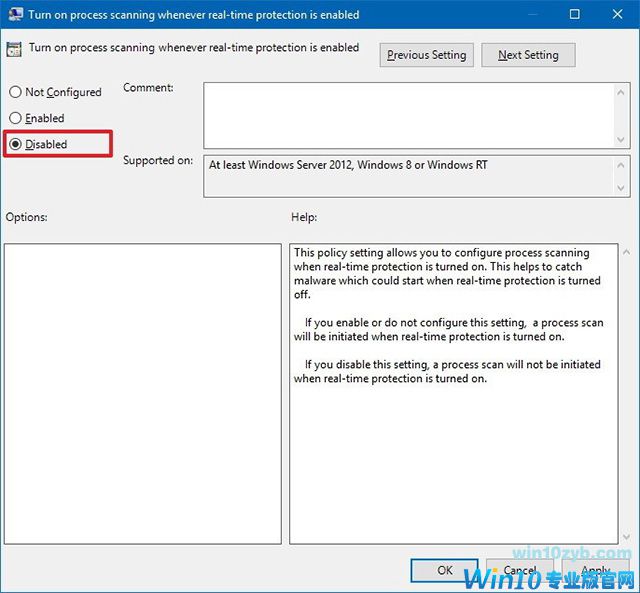This screenshot has width=640, height=593.
Task: Click the Comment box scroll up arrow
Action: tap(621, 93)
